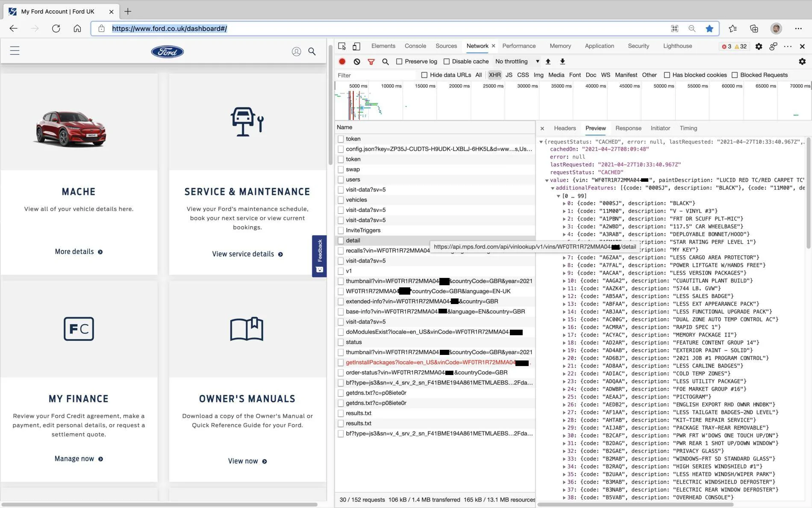Open the browser settings and more menu
812x508 pixels.
point(798,29)
